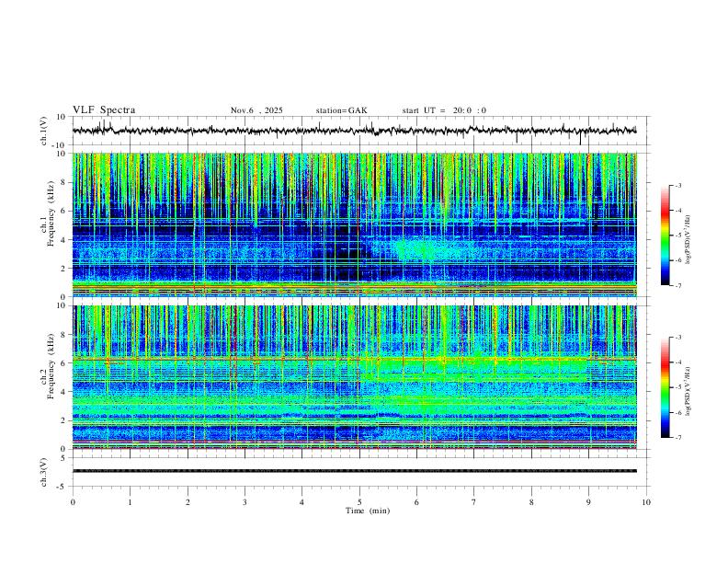The image size is (728, 563).
Task: Click the "Time (min)" axis label
Action: pyautogui.click(x=368, y=511)
